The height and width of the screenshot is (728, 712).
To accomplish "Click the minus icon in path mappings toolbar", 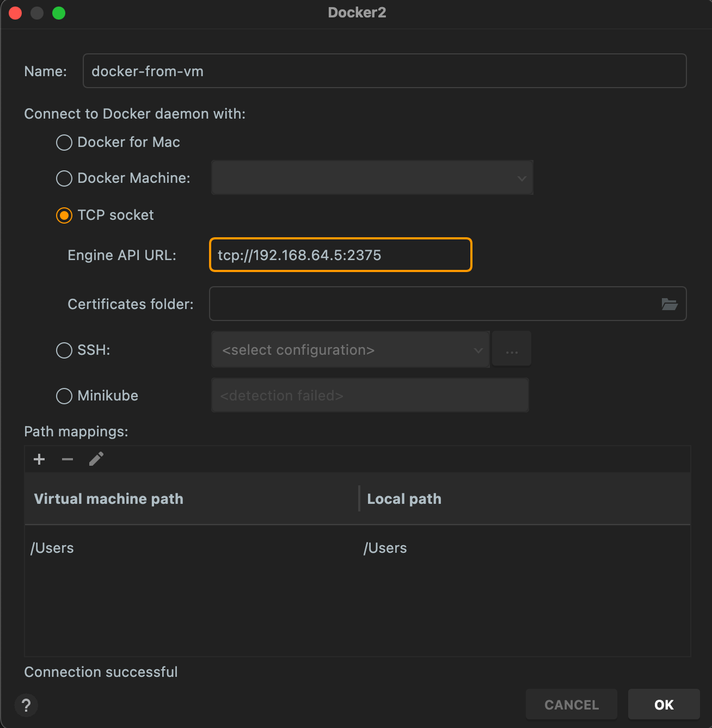I will (x=67, y=459).
